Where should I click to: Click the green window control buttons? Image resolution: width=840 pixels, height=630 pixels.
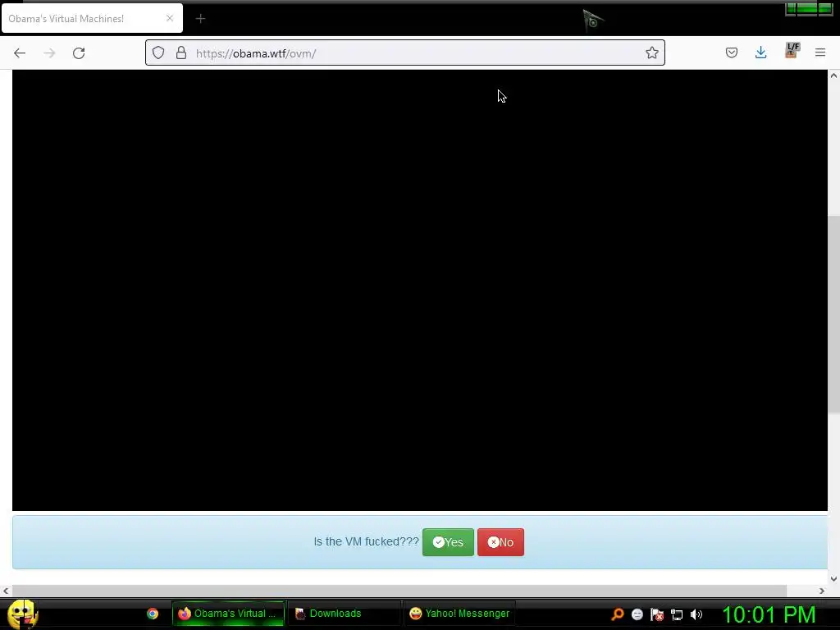(x=809, y=8)
